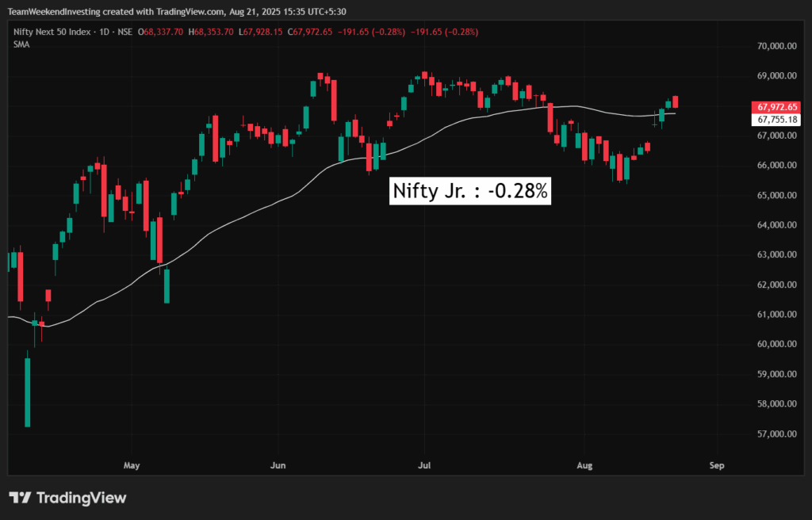Click the white SMA value label 67,755.18
812x520 pixels.
click(777, 120)
